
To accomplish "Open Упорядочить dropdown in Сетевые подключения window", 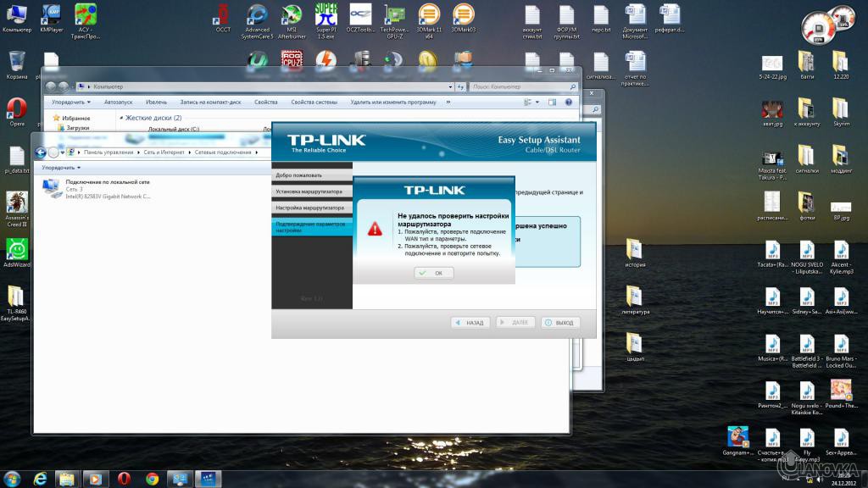I will tap(61, 168).
